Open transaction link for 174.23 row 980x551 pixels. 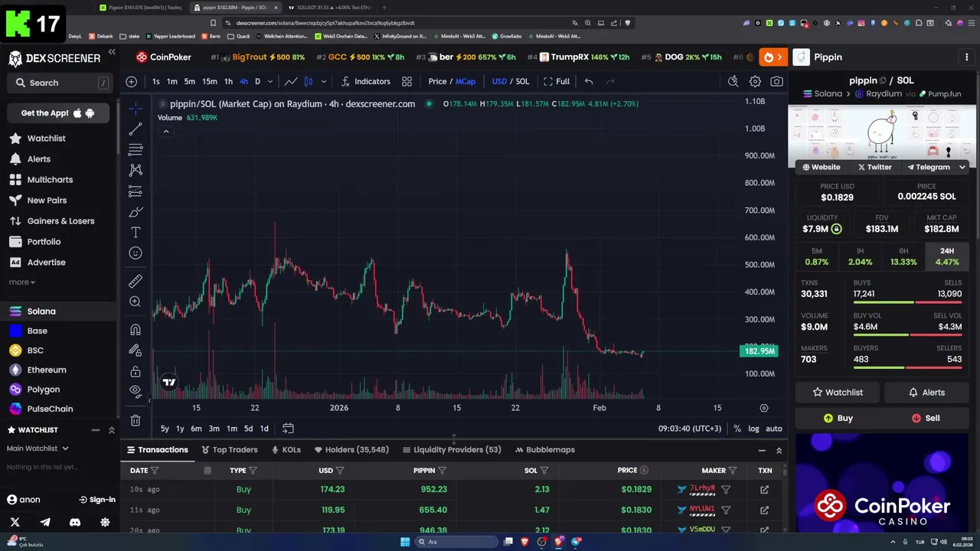[764, 489]
